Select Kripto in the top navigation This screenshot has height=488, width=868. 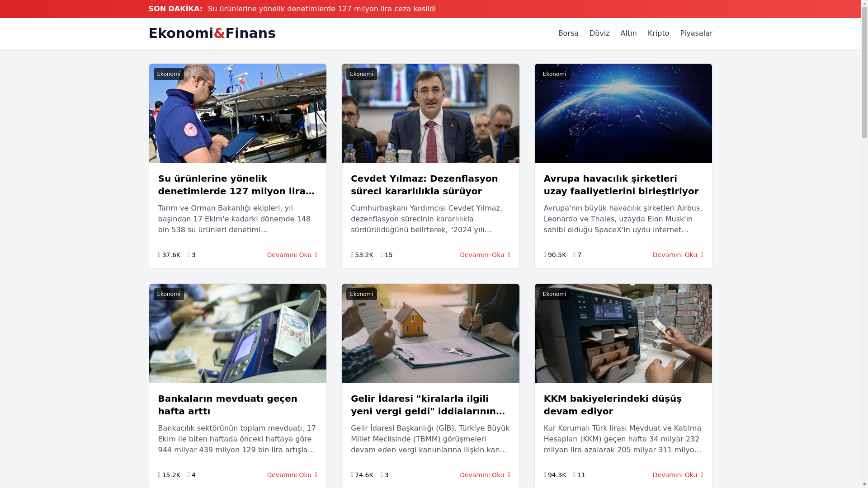[x=658, y=33]
